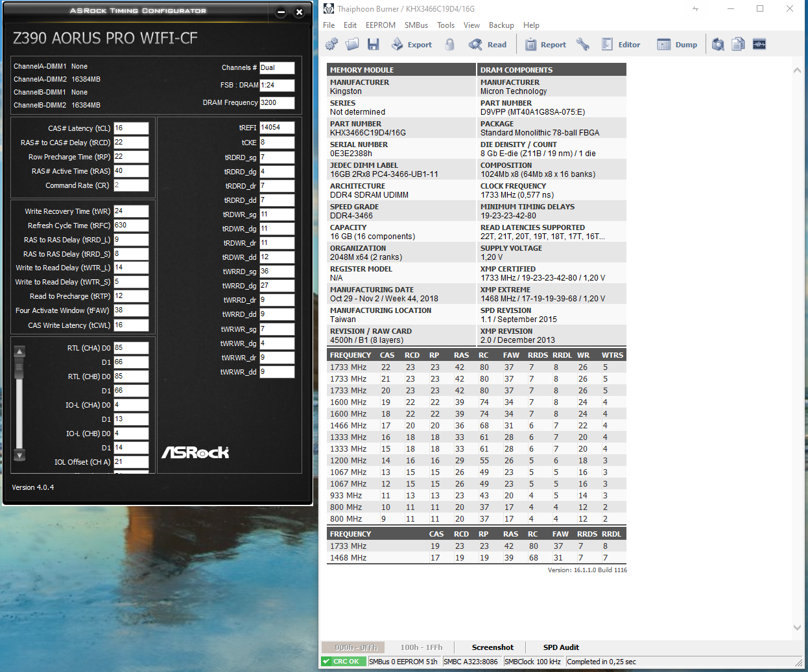Click the FSB : DRAM ratio field
The image size is (808, 672).
point(277,85)
